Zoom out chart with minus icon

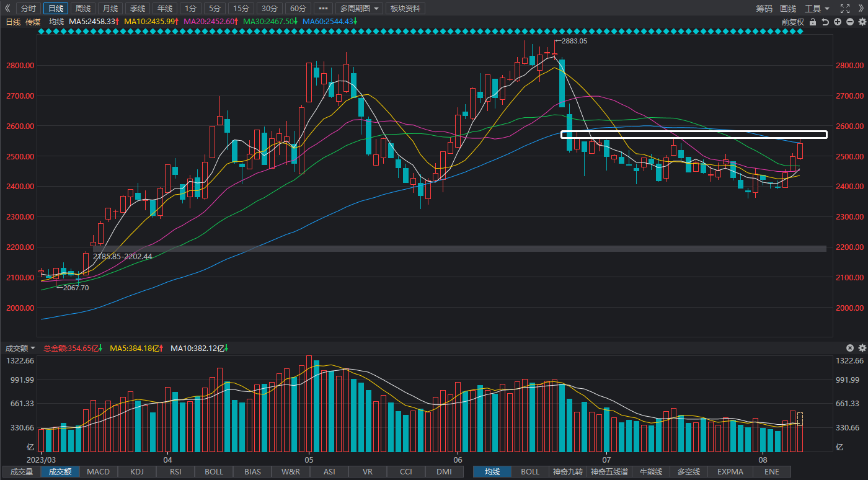(x=850, y=22)
